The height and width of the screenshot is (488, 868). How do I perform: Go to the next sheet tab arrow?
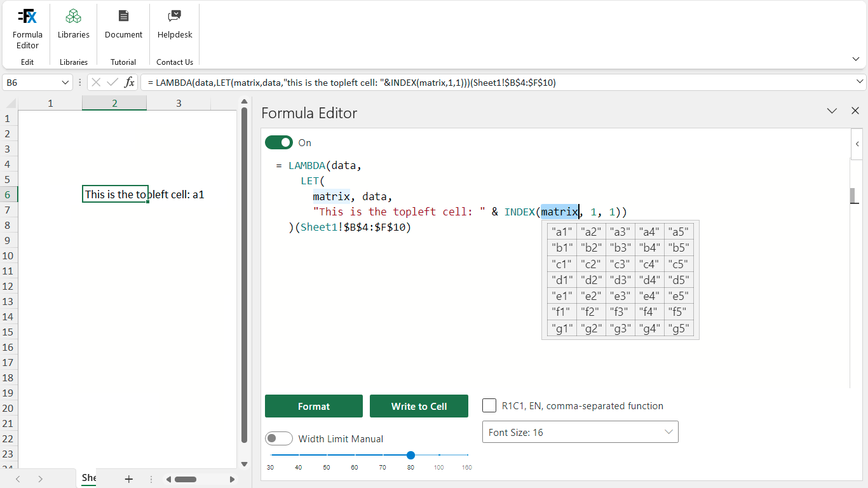[x=40, y=479]
